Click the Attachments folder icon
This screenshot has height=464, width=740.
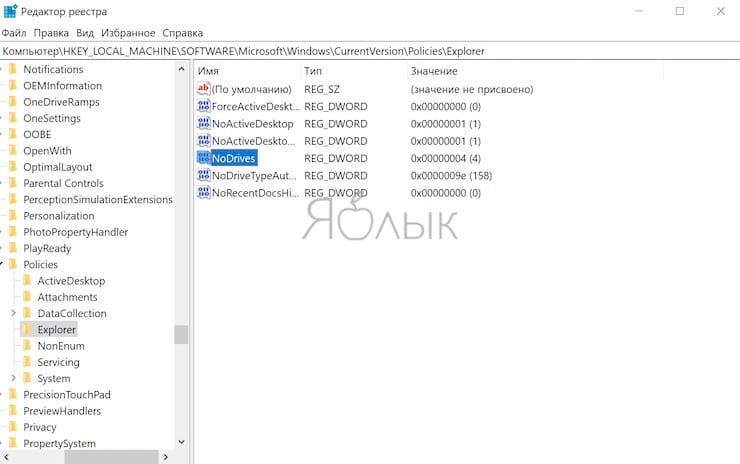27,297
